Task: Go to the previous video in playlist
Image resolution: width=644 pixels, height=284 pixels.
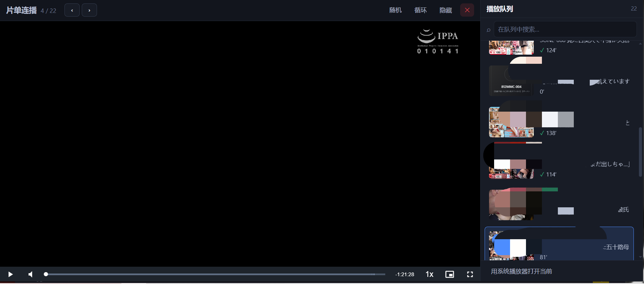Action: [72, 10]
